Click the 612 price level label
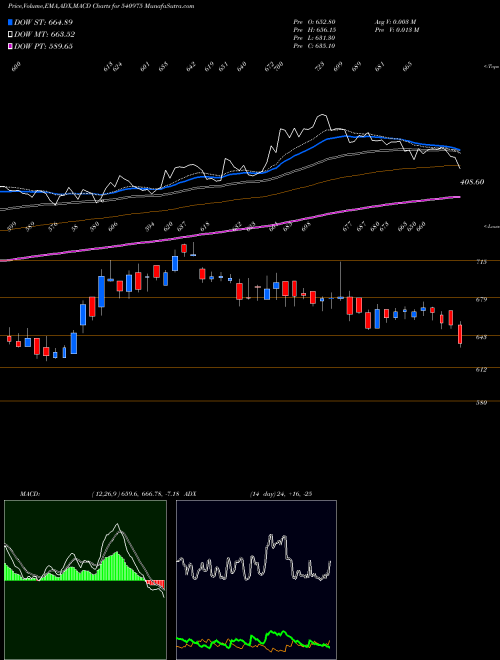Screen dimensions: 500x660 (482, 370)
